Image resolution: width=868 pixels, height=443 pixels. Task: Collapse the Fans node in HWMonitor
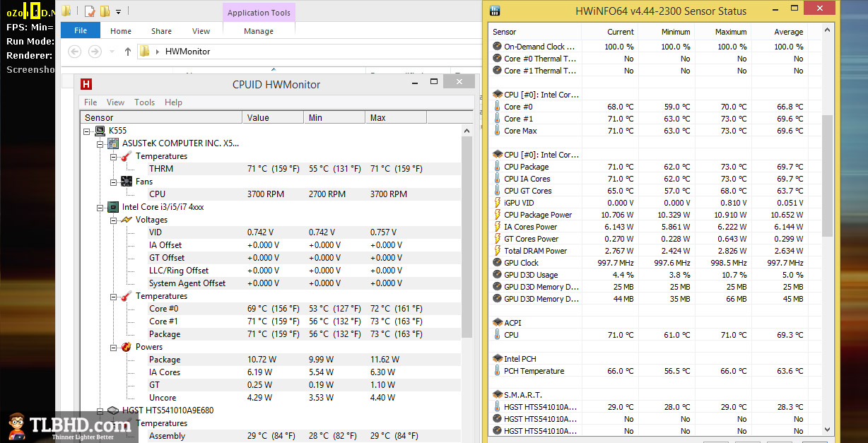tap(114, 182)
